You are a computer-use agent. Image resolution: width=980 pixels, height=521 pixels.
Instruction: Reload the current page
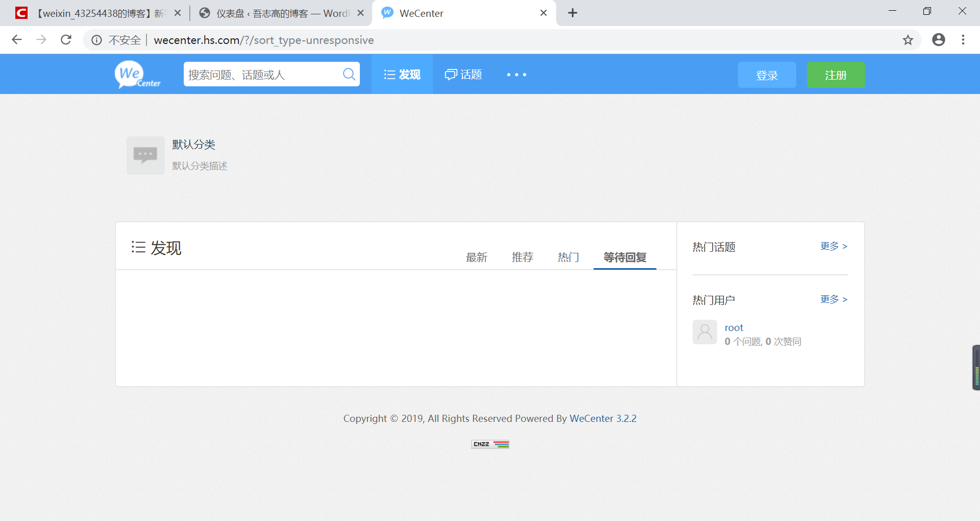click(x=66, y=40)
